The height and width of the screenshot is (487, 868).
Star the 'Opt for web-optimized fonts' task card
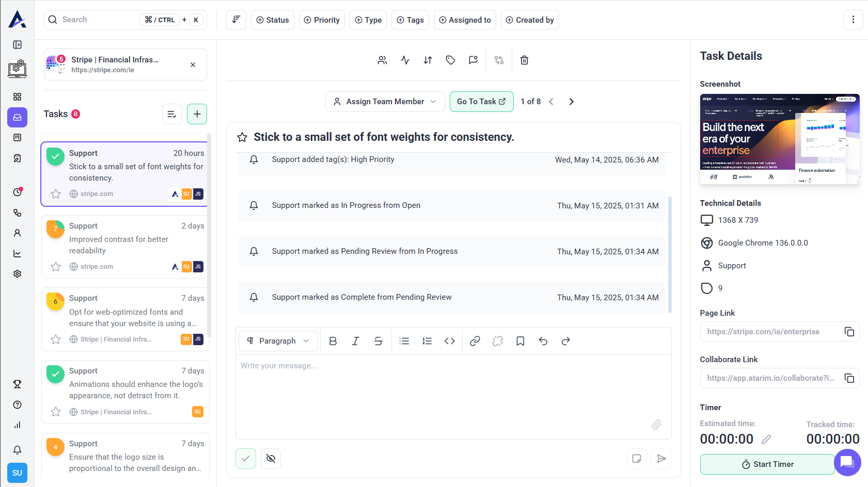(56, 339)
